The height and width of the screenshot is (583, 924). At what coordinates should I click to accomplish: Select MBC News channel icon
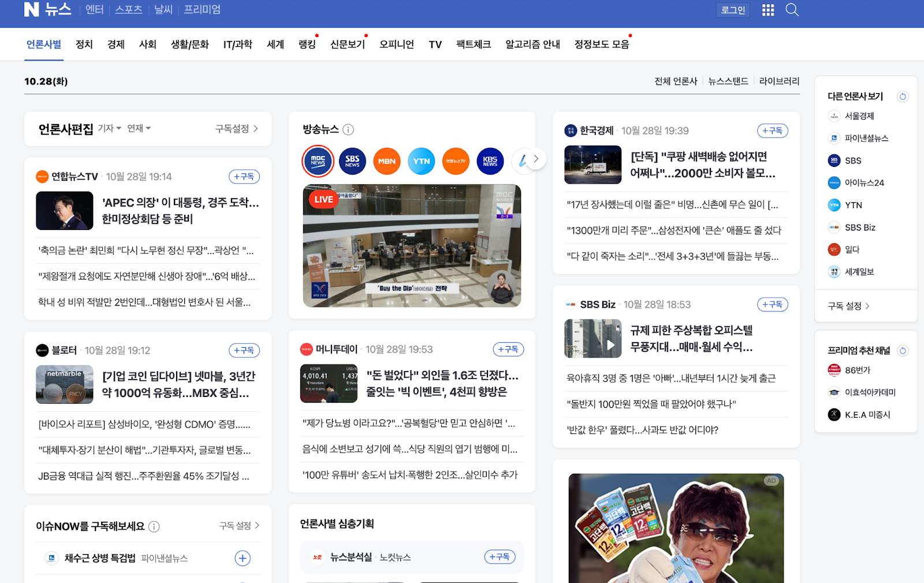[318, 161]
